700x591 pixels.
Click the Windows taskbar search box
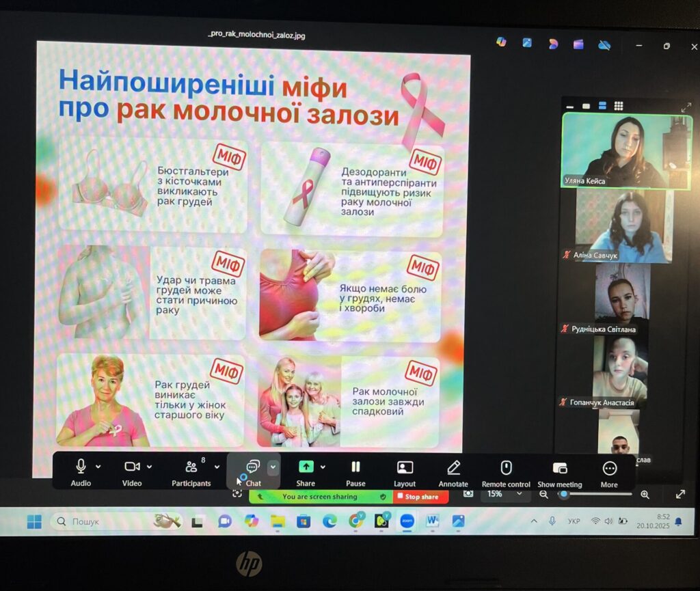pos(116,521)
